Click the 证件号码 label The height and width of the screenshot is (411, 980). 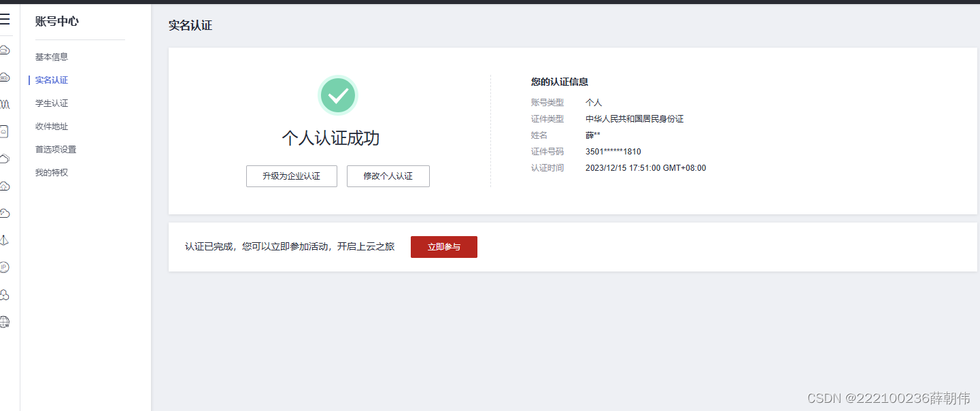[547, 152]
